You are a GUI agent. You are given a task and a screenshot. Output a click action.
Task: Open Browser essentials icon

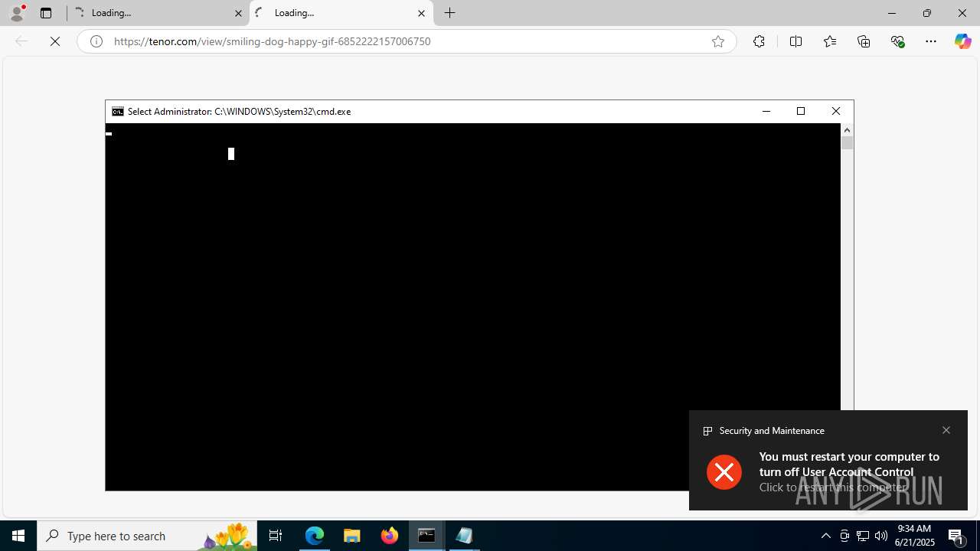pos(897,41)
